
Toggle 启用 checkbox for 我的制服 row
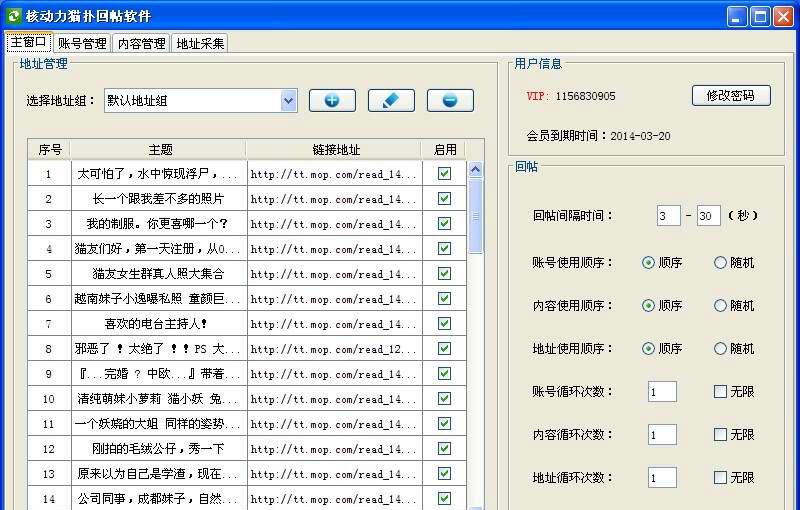click(x=444, y=224)
